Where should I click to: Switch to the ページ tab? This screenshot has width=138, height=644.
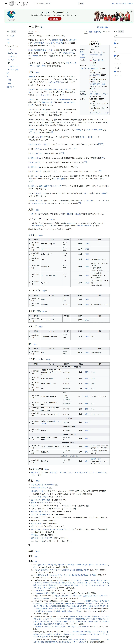click(31, 32)
